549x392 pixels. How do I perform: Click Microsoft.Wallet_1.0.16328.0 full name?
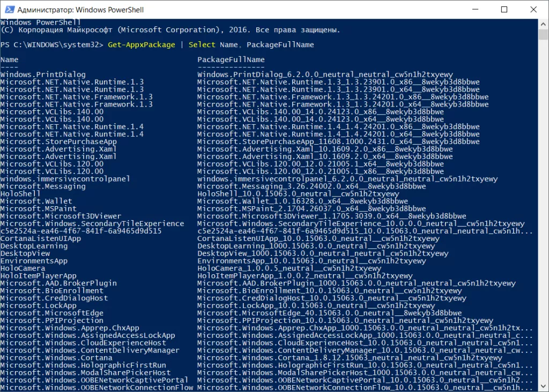coord(302,201)
